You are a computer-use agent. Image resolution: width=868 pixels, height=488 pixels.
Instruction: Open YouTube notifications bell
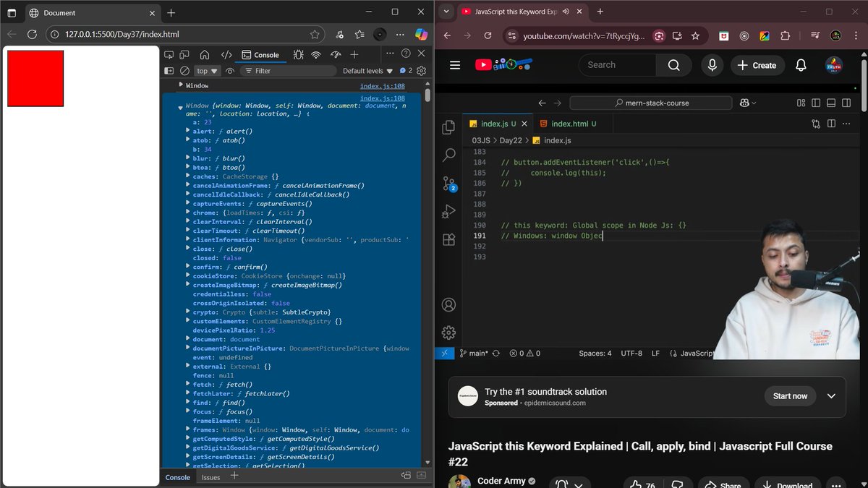click(x=801, y=65)
